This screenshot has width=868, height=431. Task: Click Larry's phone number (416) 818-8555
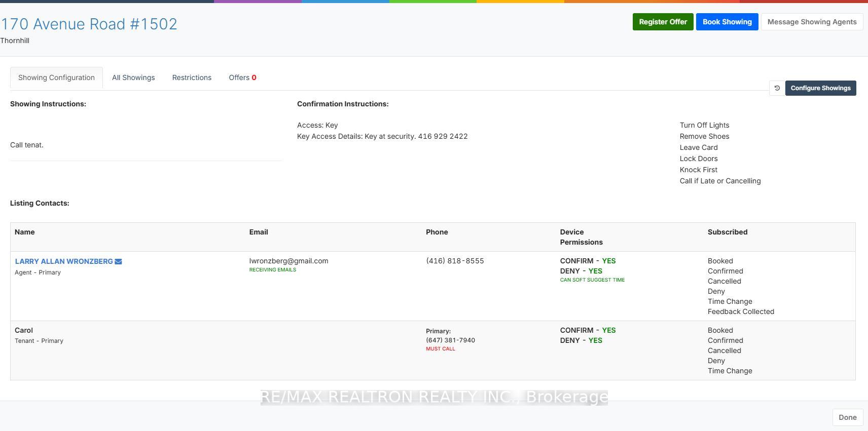[455, 261]
